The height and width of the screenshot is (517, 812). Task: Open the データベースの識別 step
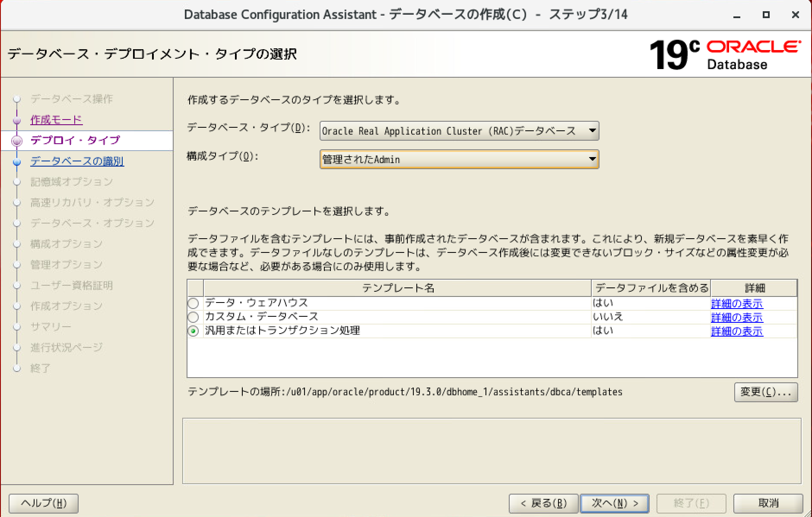point(76,161)
